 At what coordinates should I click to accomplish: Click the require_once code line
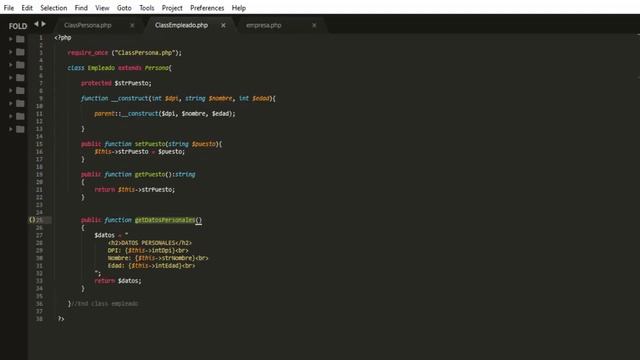coord(124,53)
